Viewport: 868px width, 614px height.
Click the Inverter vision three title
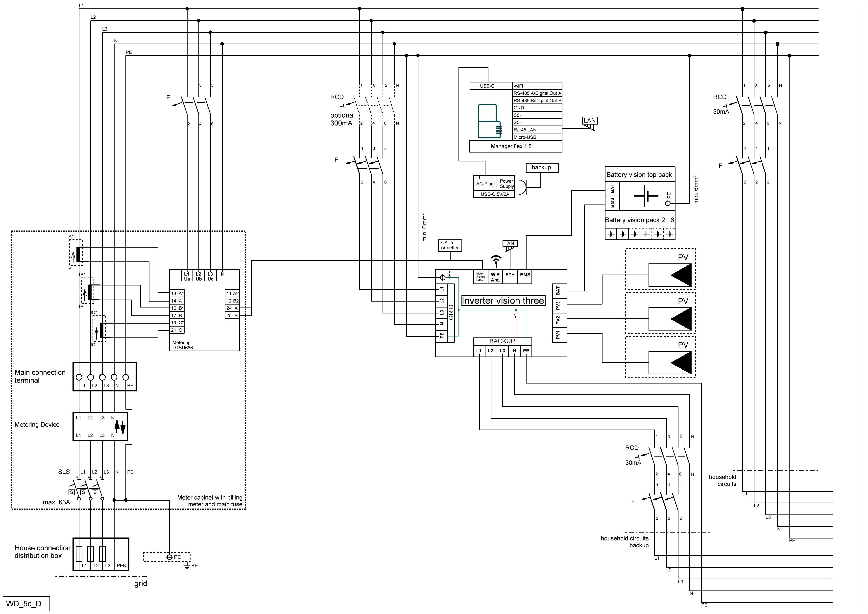pyautogui.click(x=503, y=301)
